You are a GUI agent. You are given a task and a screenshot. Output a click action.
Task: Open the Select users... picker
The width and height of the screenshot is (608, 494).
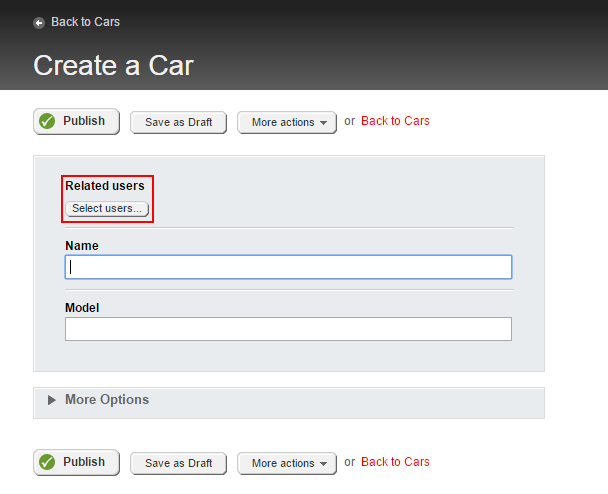pos(107,208)
